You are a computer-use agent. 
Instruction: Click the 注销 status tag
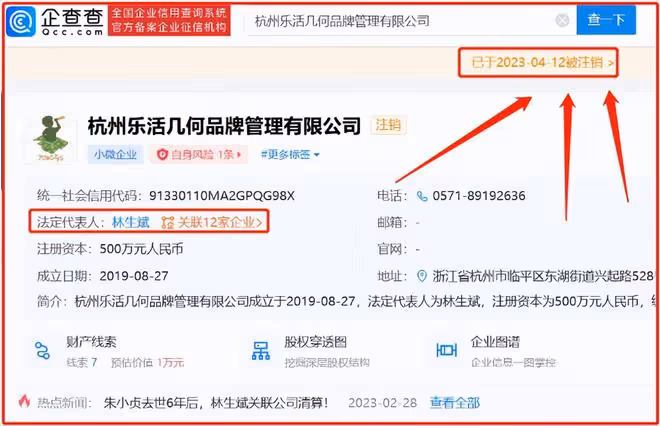click(388, 125)
